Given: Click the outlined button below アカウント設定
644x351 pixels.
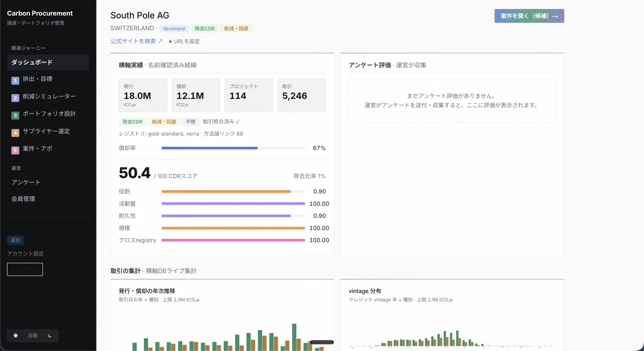Looking at the screenshot, I should [25, 269].
